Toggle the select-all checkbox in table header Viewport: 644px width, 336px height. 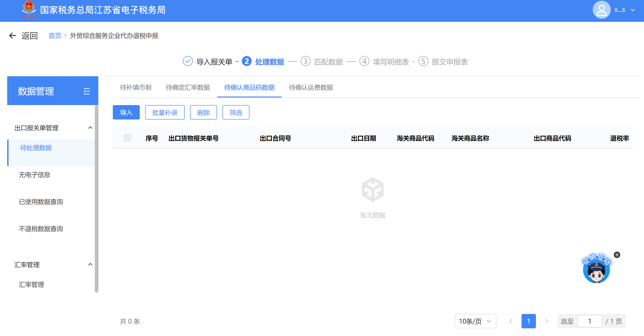coord(127,138)
